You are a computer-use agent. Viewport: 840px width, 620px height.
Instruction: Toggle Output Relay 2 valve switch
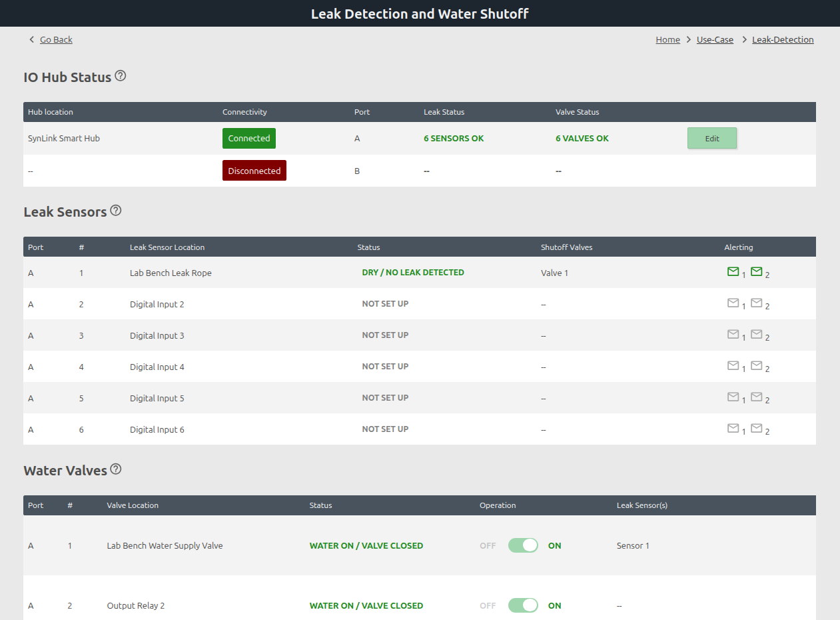[x=523, y=605]
